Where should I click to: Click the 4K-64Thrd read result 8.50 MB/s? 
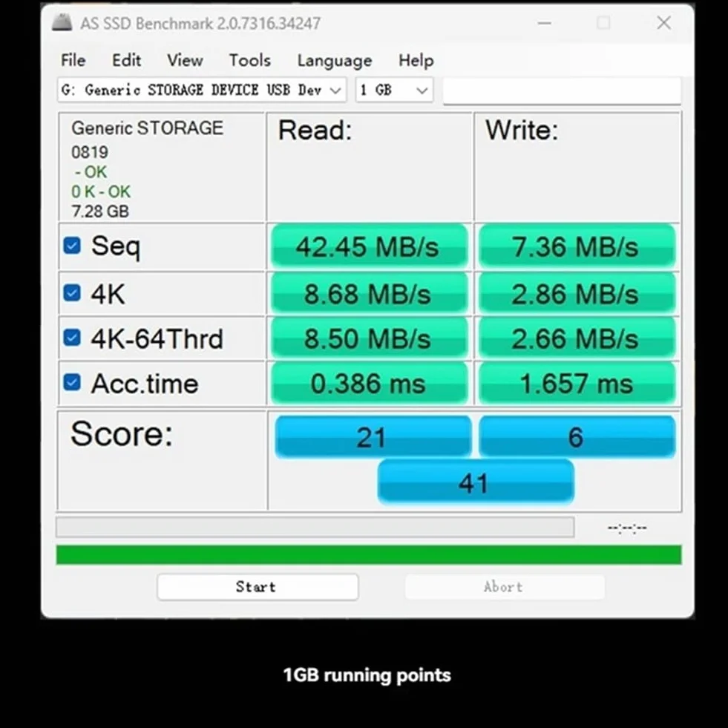369,338
